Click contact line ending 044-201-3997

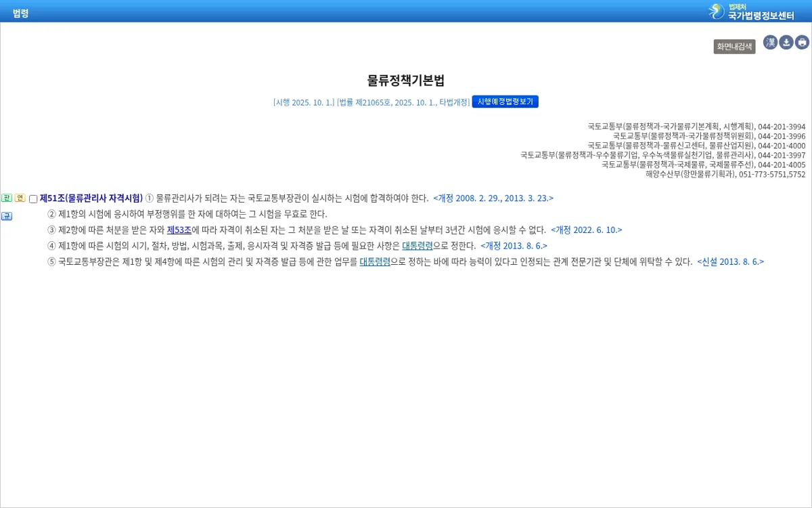click(663, 155)
